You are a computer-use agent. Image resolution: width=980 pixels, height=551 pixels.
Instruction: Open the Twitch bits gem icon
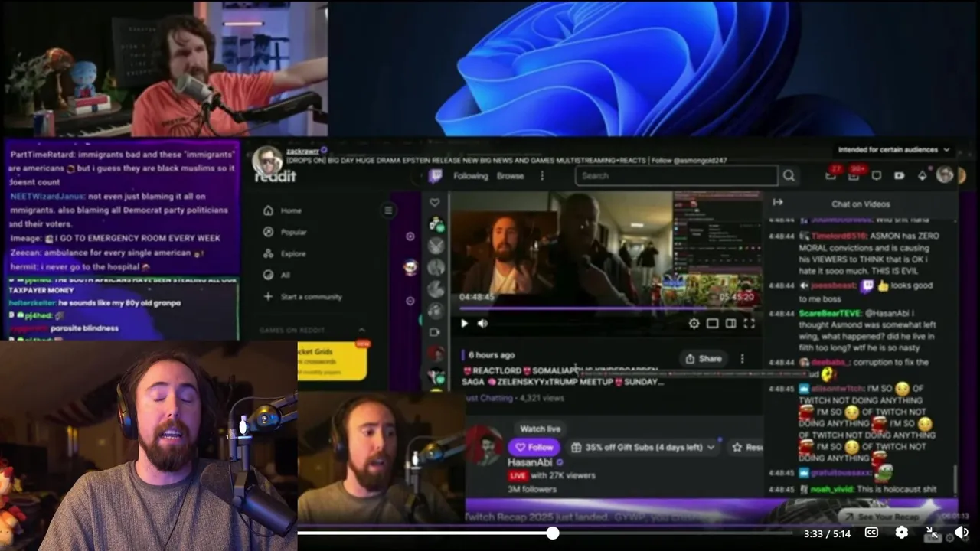(923, 175)
